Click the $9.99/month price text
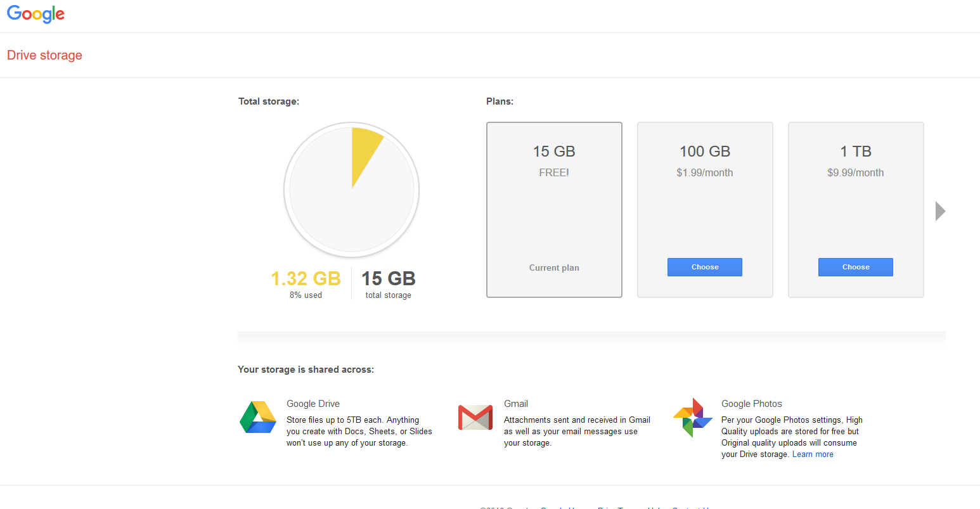The width and height of the screenshot is (980, 509). [855, 172]
